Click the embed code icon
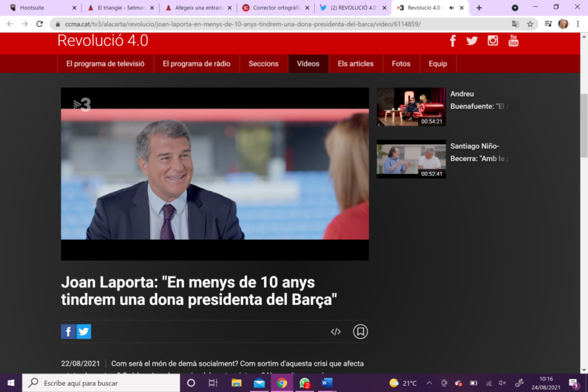 (x=336, y=332)
